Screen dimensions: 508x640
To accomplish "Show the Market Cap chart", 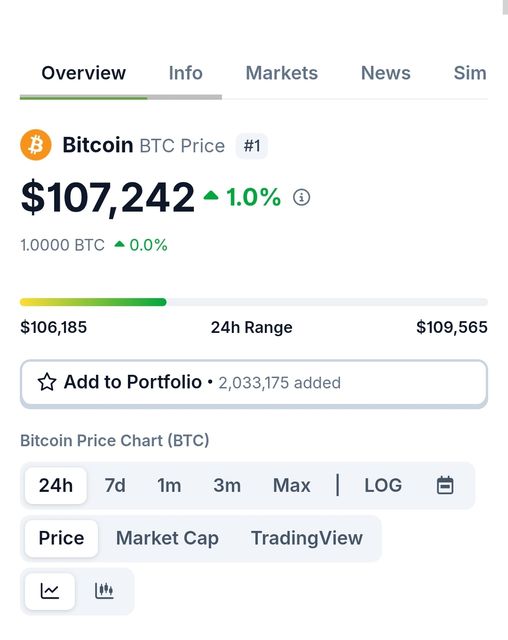I will [x=167, y=538].
